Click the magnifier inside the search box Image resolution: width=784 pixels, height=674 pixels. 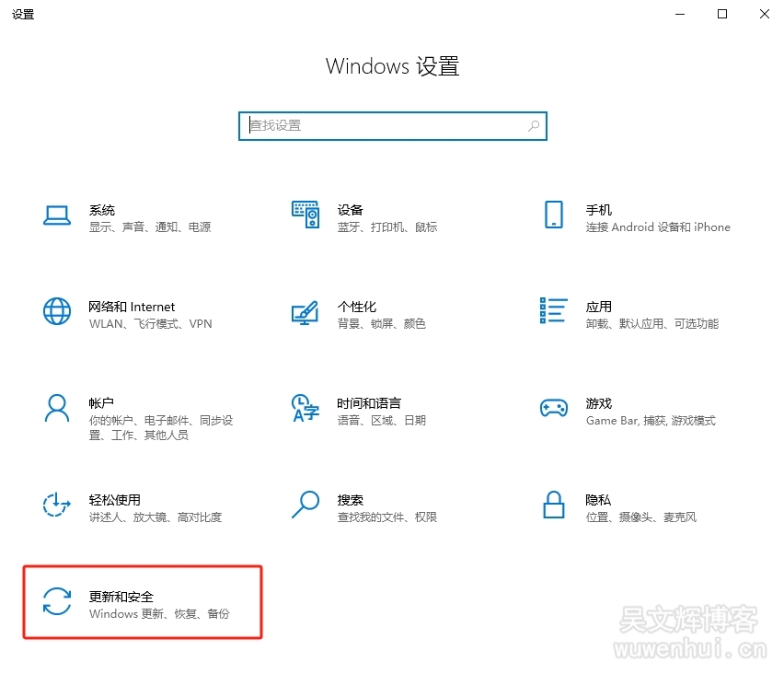pyautogui.click(x=534, y=126)
